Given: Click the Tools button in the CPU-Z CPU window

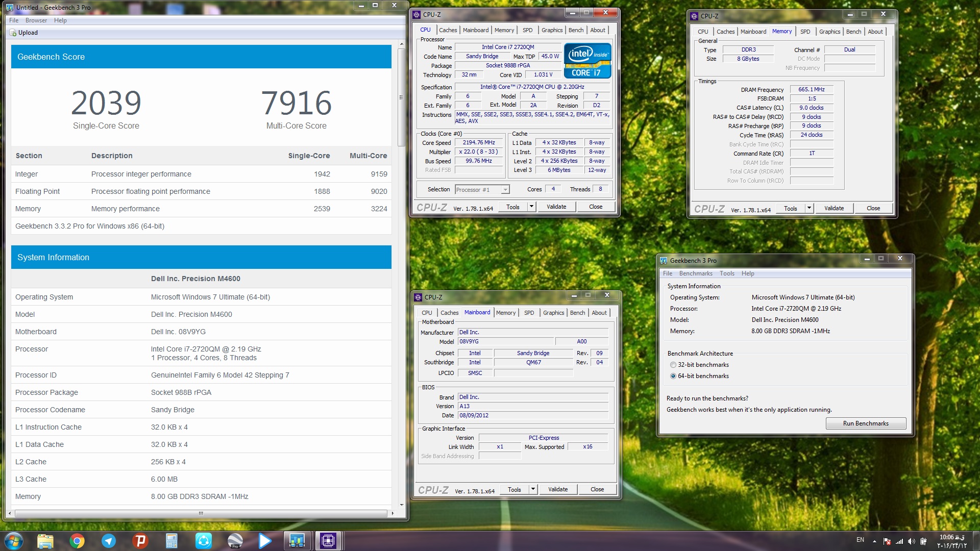Looking at the screenshot, I should tap(513, 207).
